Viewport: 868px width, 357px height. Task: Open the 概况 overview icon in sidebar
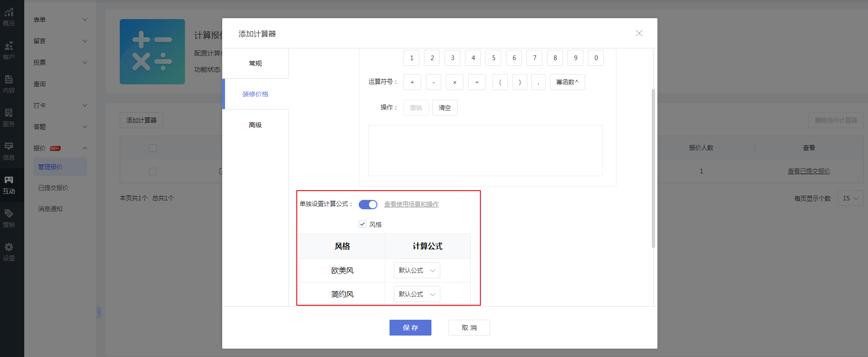tap(9, 17)
